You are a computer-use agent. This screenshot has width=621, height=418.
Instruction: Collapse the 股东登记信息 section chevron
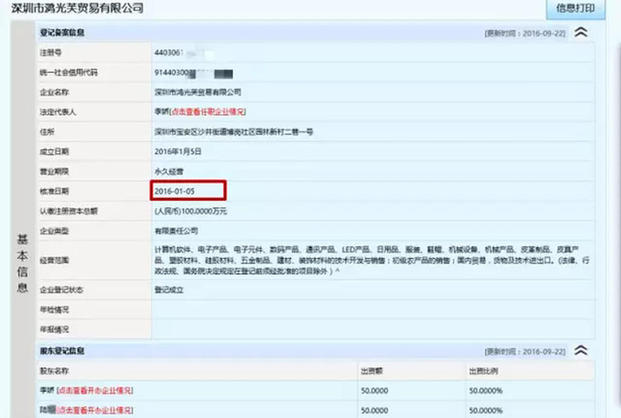coord(580,351)
